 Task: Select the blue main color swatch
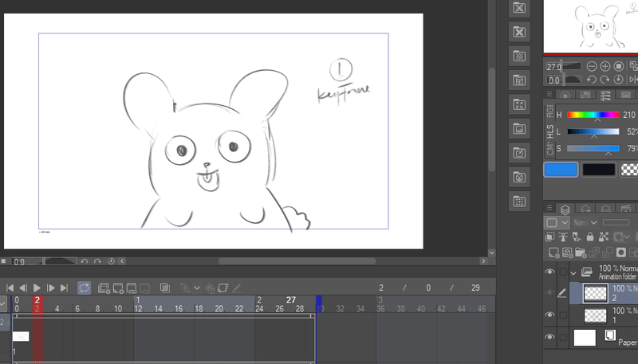click(560, 169)
